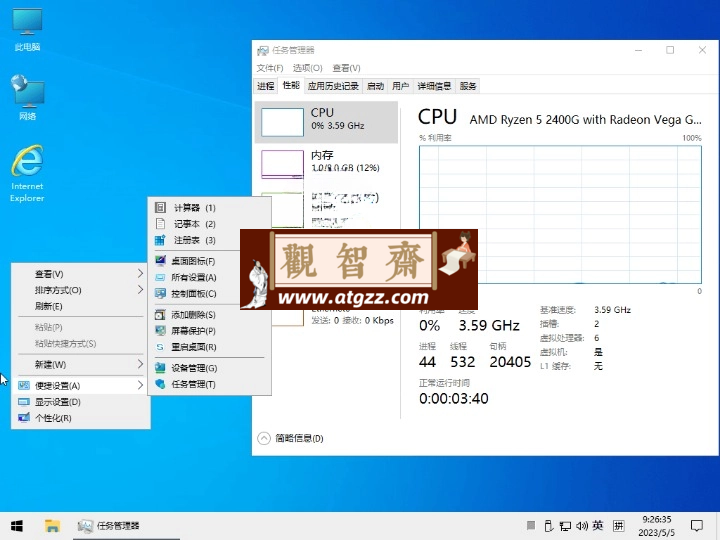Select 重启桌面(R) in the submenu
Screen dimensions: 720x540
[209, 347]
